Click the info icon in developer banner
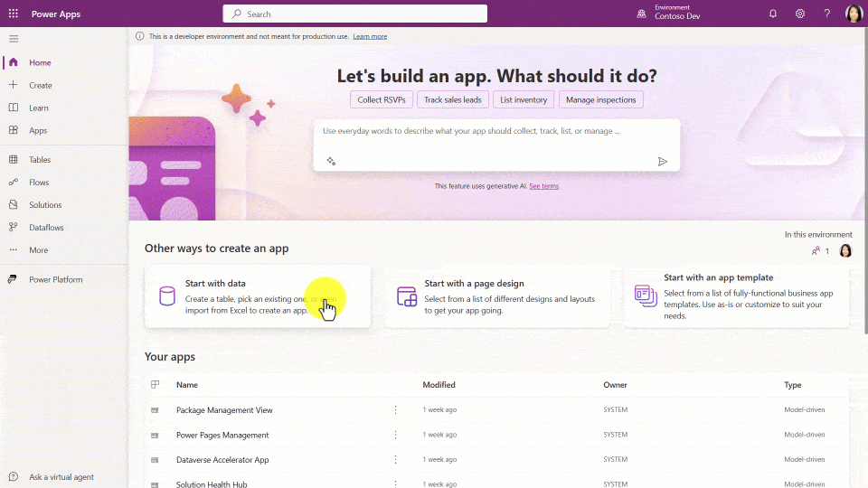 point(140,36)
